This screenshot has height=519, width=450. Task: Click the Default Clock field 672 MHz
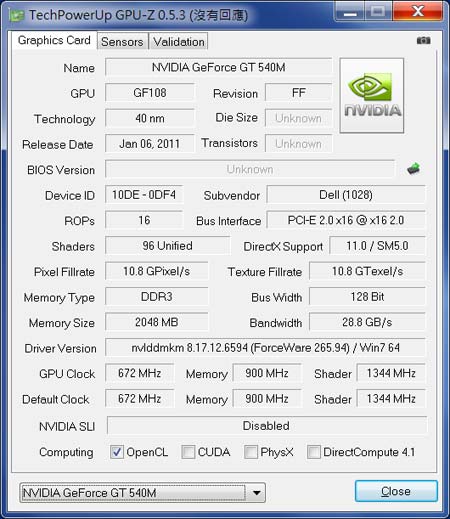click(x=140, y=399)
